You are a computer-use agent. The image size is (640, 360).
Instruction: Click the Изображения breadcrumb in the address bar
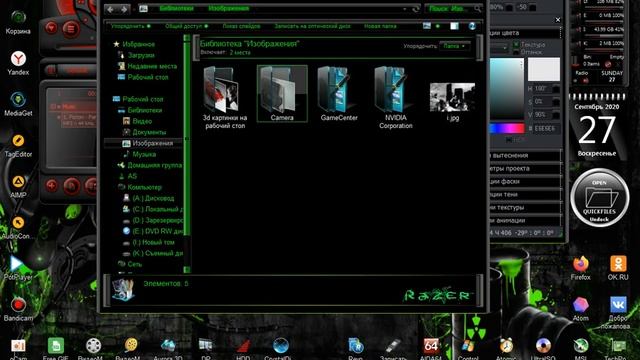pos(229,8)
